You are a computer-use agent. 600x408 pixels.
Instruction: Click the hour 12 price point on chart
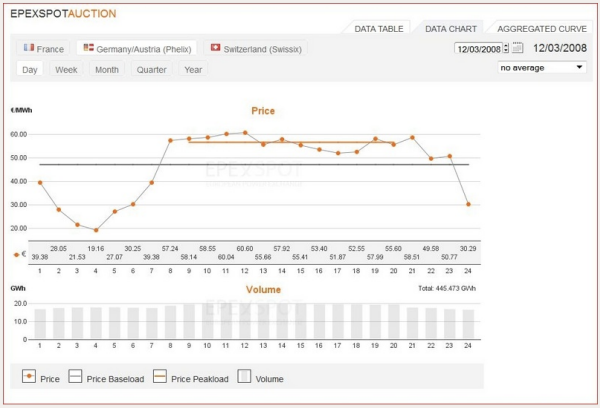tap(245, 132)
